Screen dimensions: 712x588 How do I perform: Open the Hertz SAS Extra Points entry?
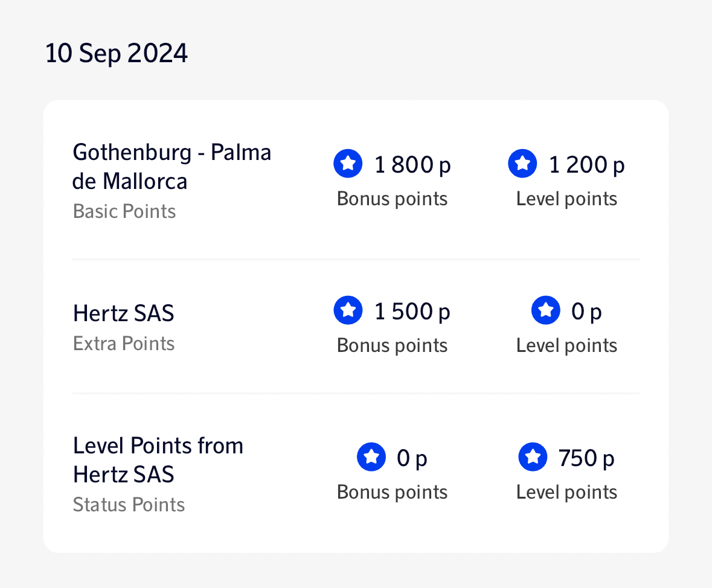click(x=124, y=313)
